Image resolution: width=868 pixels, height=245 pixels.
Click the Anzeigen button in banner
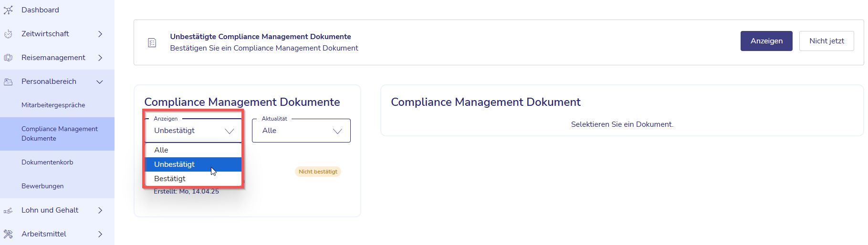[766, 41]
